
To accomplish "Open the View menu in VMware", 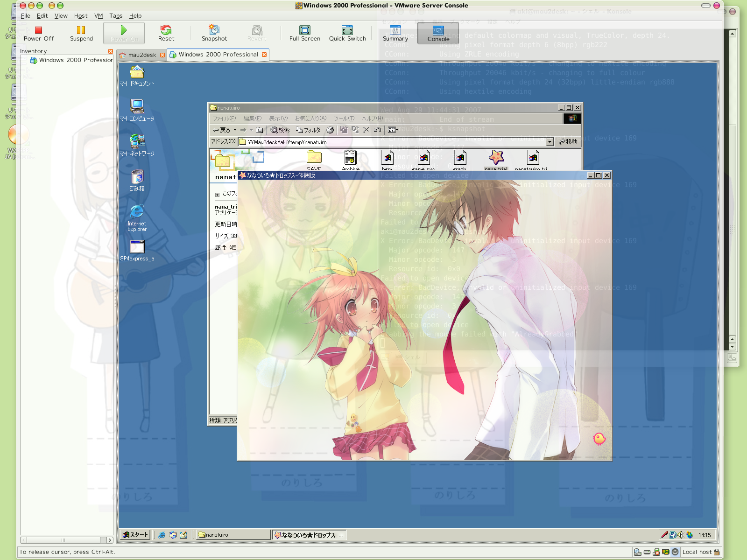I will pos(61,16).
